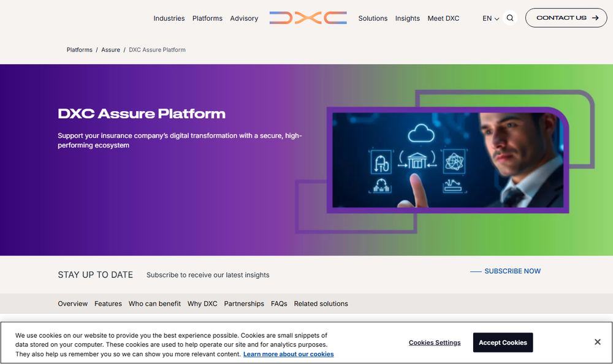The width and height of the screenshot is (613, 364).
Task: Open the Solutions menu
Action: point(373,18)
